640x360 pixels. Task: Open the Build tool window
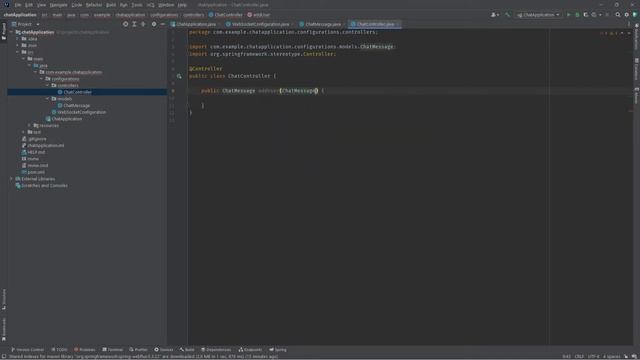pyautogui.click(x=187, y=350)
